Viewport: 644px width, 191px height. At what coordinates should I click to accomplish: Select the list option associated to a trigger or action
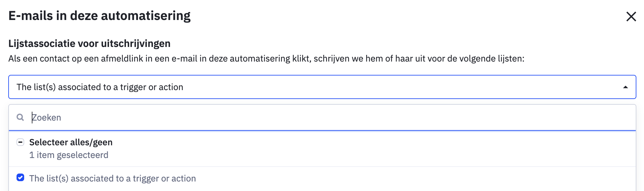(x=113, y=178)
